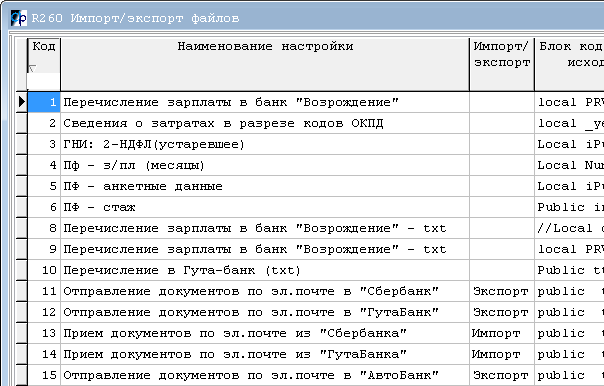Click '//Local' code block in row 8

(570, 228)
